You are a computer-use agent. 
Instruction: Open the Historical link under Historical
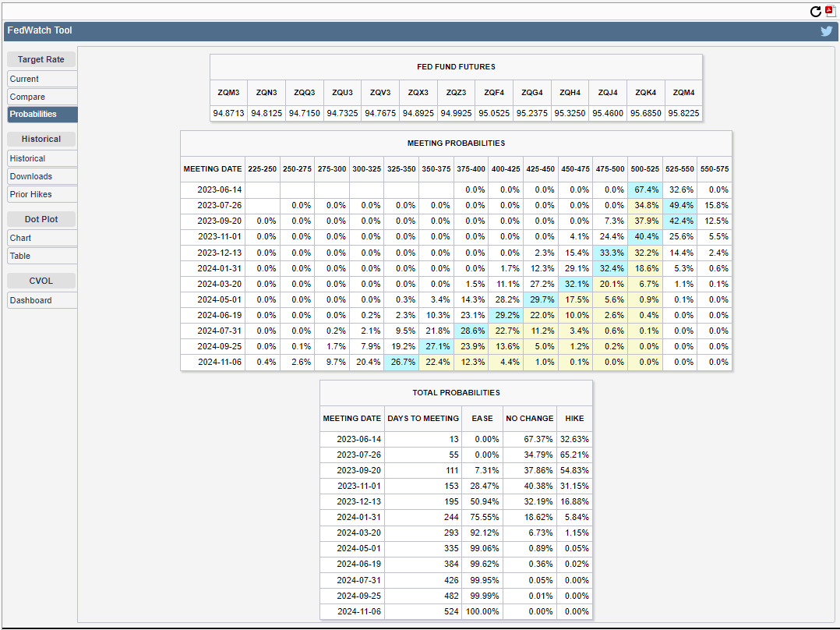pyautogui.click(x=42, y=159)
